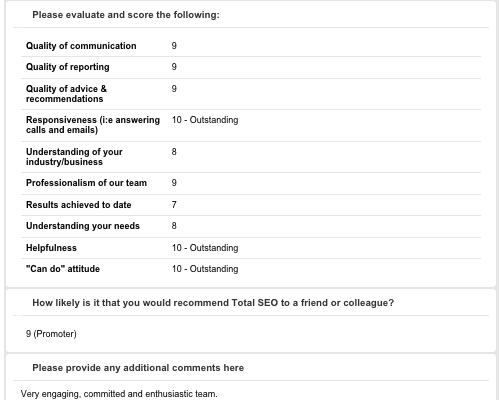This screenshot has height=400, width=500.
Task: Click the Quality of reporting score 9
Action: pos(174,67)
